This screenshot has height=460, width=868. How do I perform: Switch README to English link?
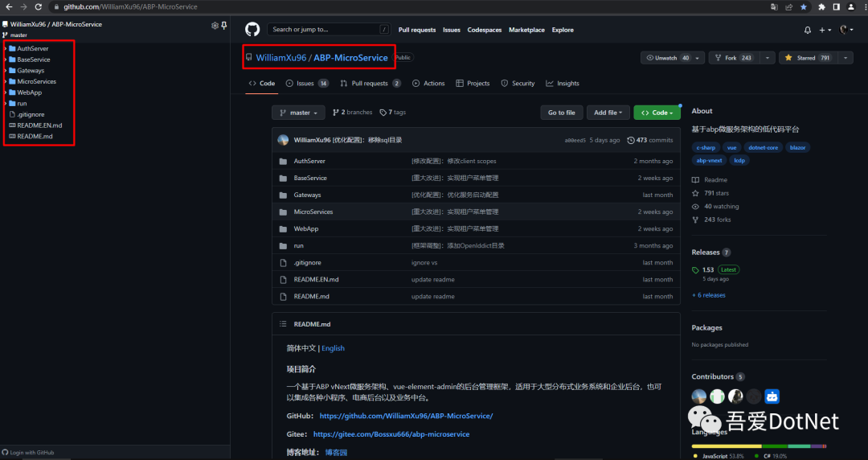click(x=333, y=348)
